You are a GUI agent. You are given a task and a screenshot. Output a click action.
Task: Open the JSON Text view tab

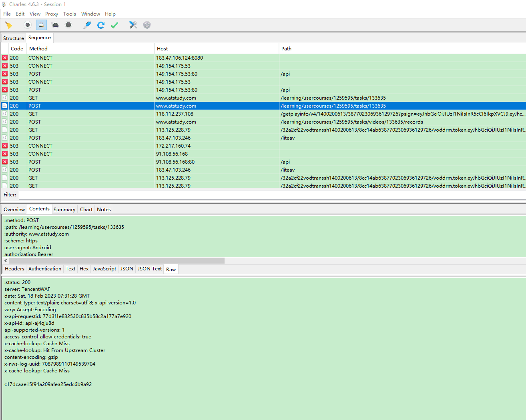point(150,269)
